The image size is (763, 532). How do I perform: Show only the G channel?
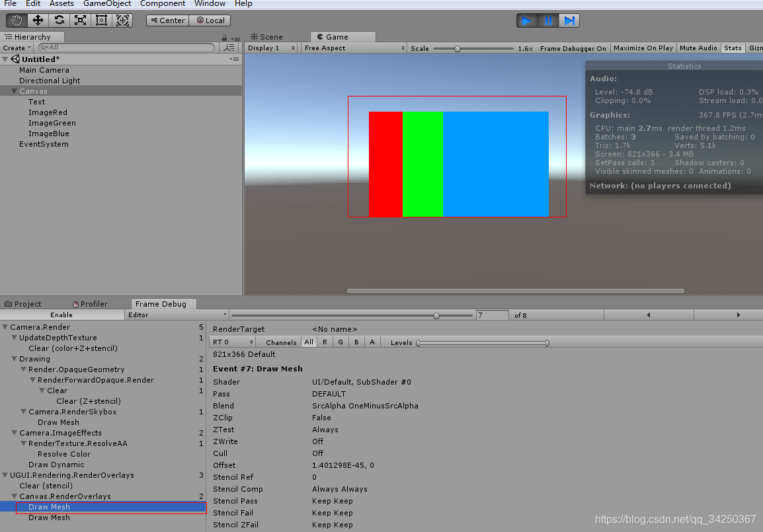(341, 342)
